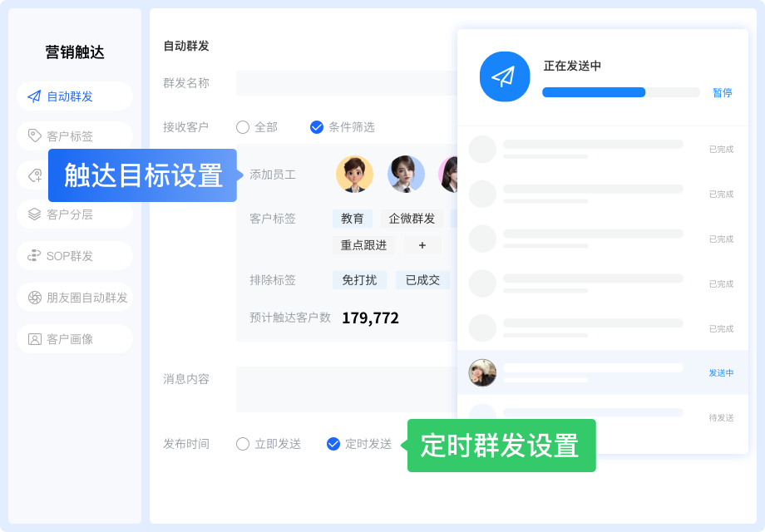The image size is (765, 532).
Task: Click the SOP群发 flow icon
Action: (x=34, y=255)
